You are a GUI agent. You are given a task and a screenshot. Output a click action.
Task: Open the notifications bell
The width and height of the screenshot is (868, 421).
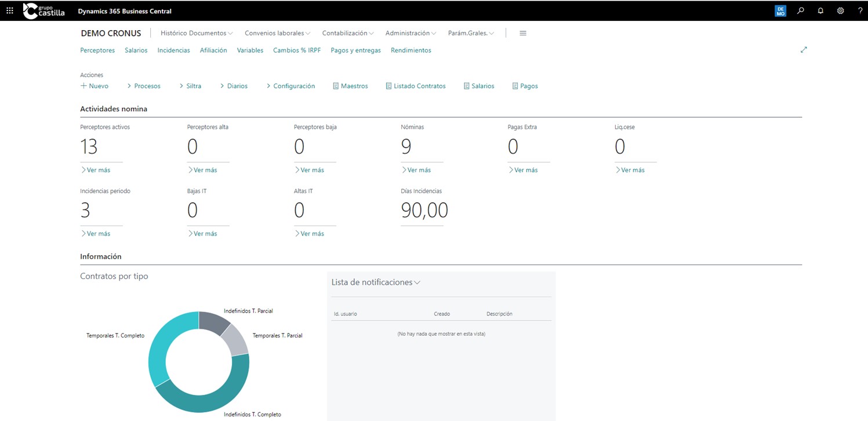820,10
